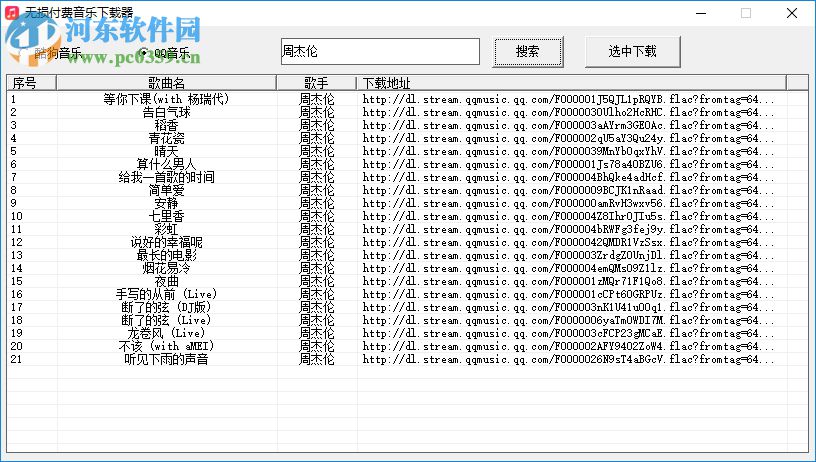The height and width of the screenshot is (462, 816).
Task: Click row number 1 in 序号 column
Action: 14,99
